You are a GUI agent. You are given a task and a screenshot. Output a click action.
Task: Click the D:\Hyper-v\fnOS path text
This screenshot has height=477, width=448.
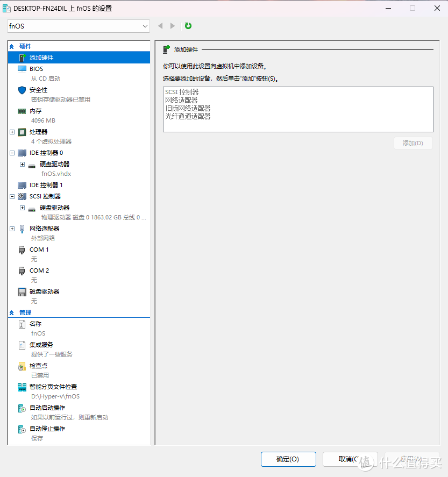point(55,396)
